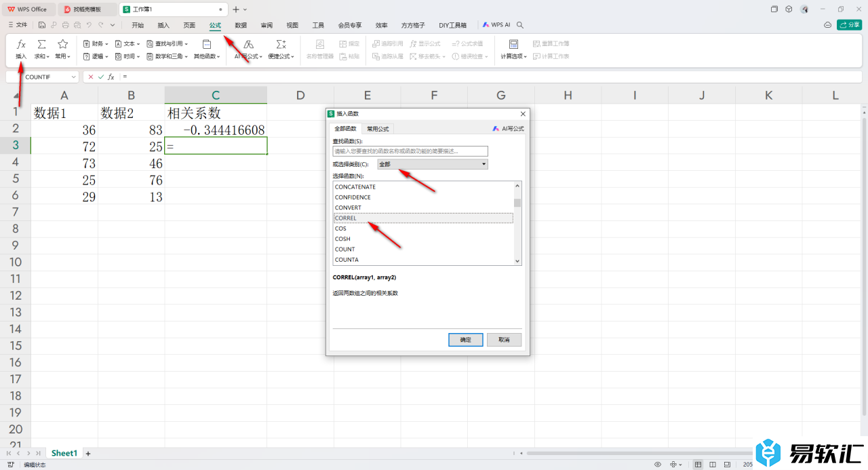Viewport: 868px width, 470px height.
Task: Select the 全部函数 (all functions) dialog tab
Action: pyautogui.click(x=345, y=128)
